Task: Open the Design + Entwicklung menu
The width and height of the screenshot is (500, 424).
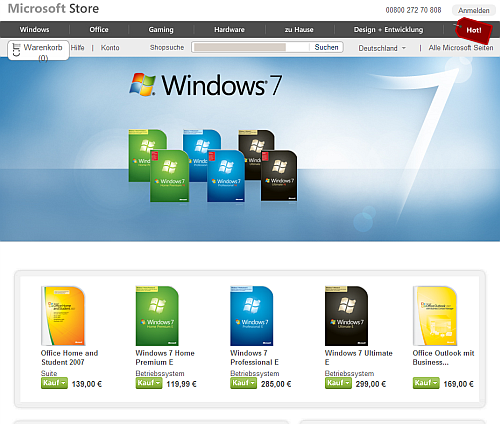Action: pyautogui.click(x=388, y=30)
